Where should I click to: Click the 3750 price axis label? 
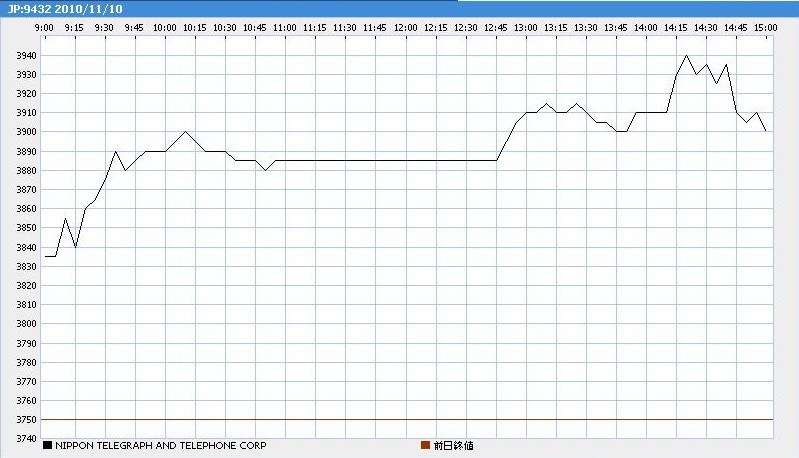26,420
